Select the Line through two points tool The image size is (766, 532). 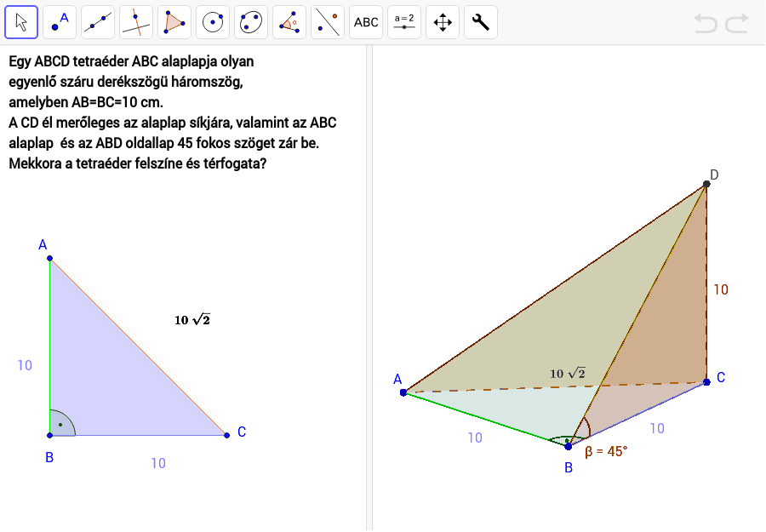coord(98,22)
